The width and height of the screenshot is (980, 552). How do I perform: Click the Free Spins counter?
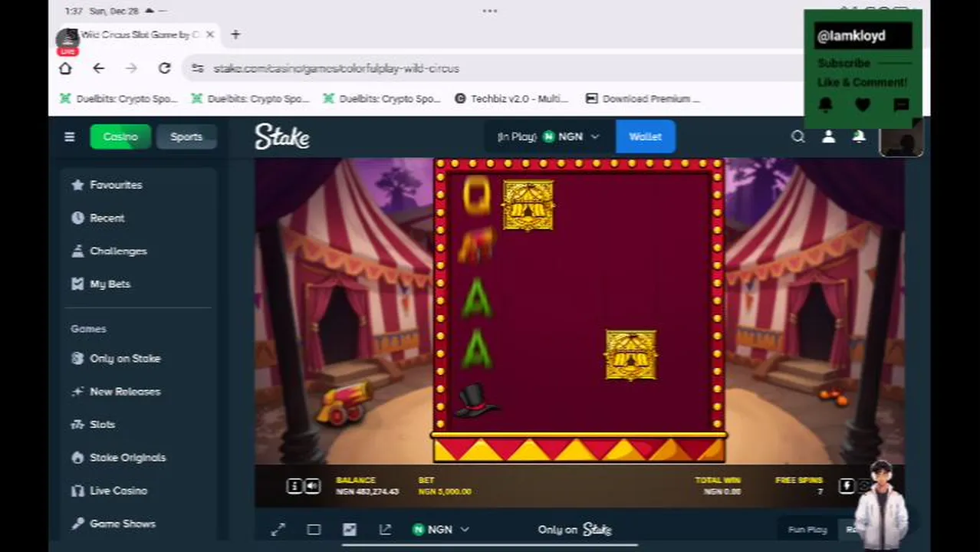click(799, 485)
